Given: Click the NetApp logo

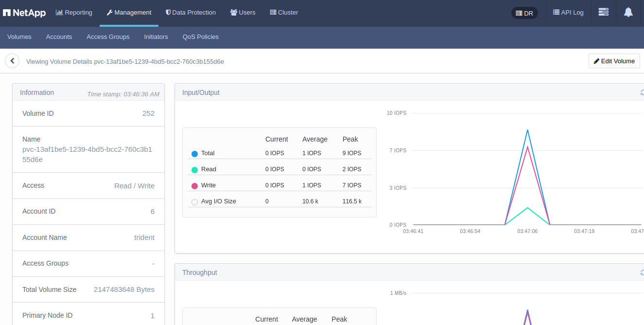Looking at the screenshot, I should tap(24, 13).
